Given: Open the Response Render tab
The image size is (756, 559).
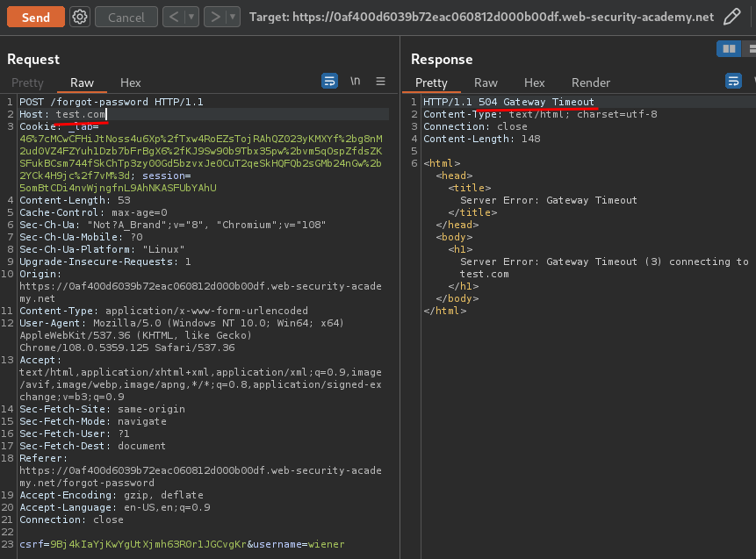Looking at the screenshot, I should coord(591,82).
